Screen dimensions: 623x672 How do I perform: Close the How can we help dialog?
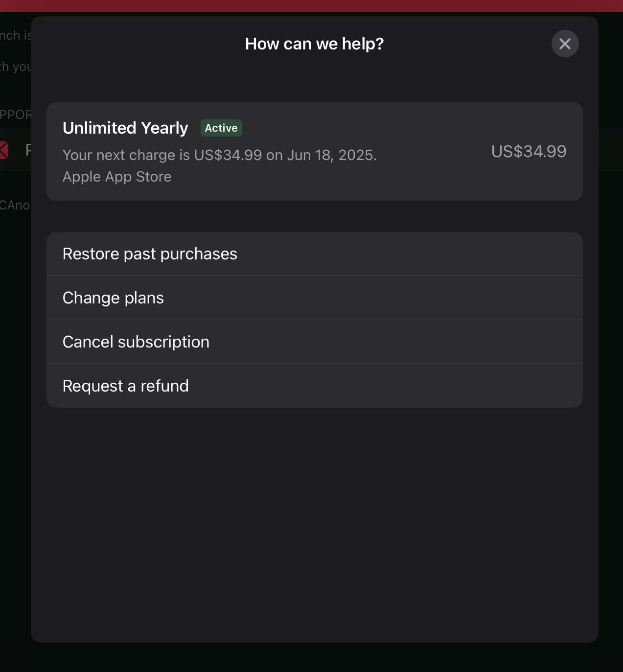click(565, 44)
